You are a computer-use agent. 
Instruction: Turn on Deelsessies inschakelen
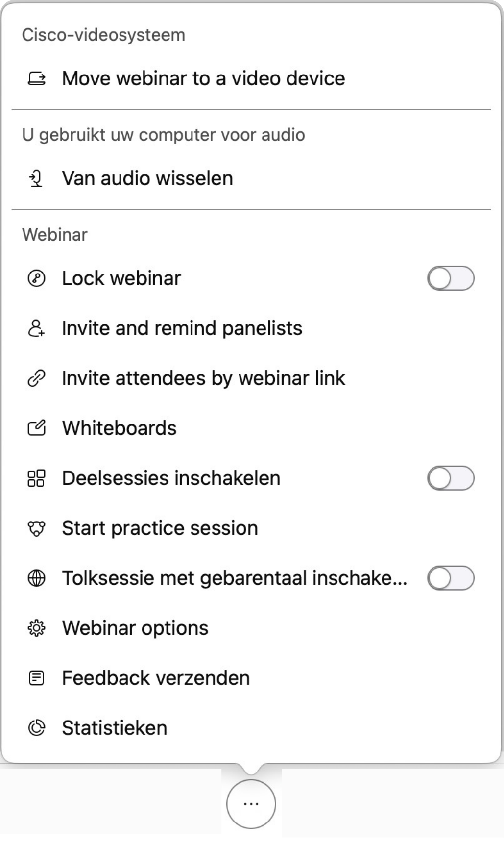pyautogui.click(x=451, y=478)
